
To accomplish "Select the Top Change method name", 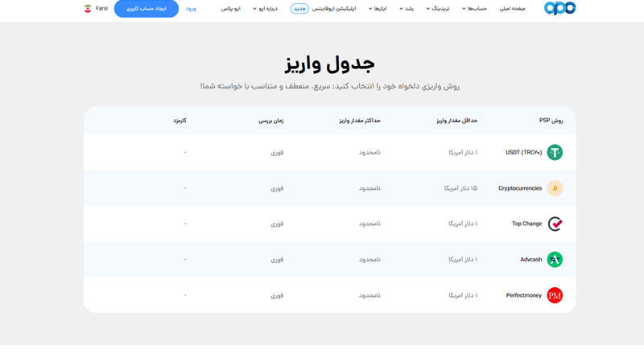I will (x=527, y=224).
